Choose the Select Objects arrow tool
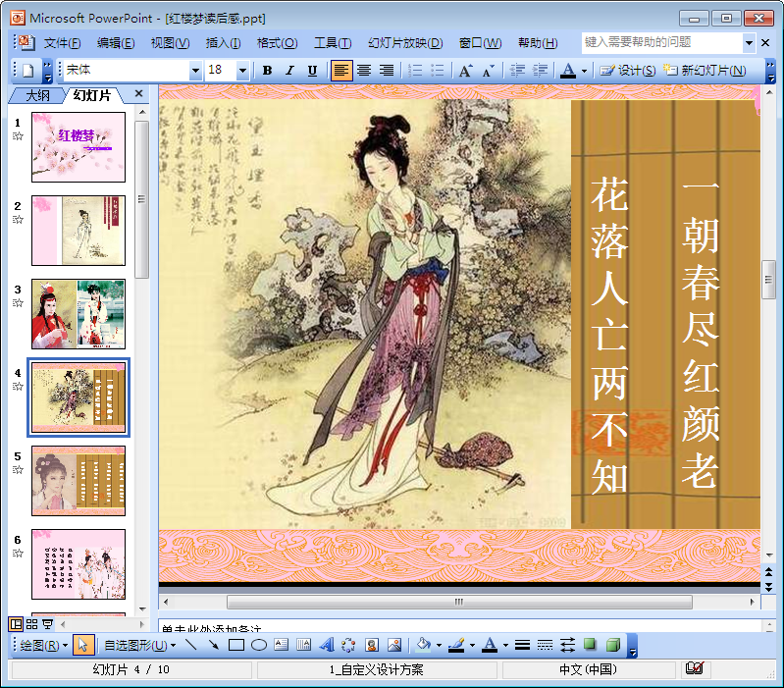Screen dimensions: 784x688 83,645
